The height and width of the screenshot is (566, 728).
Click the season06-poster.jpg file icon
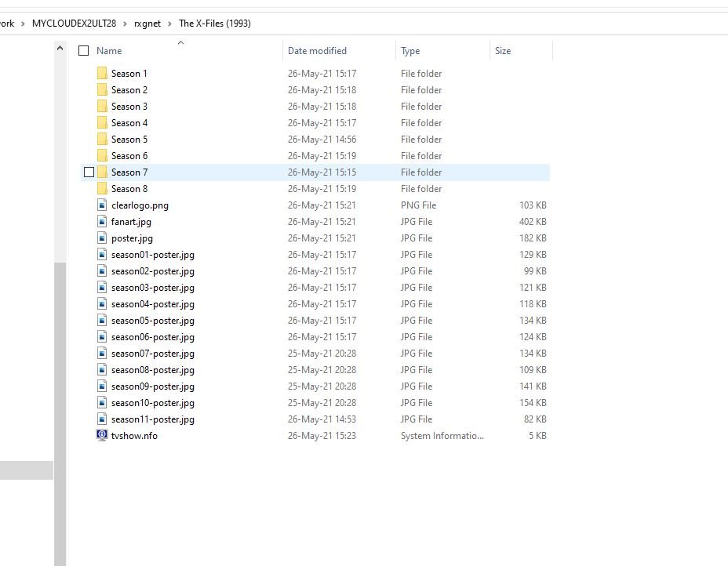(x=102, y=337)
